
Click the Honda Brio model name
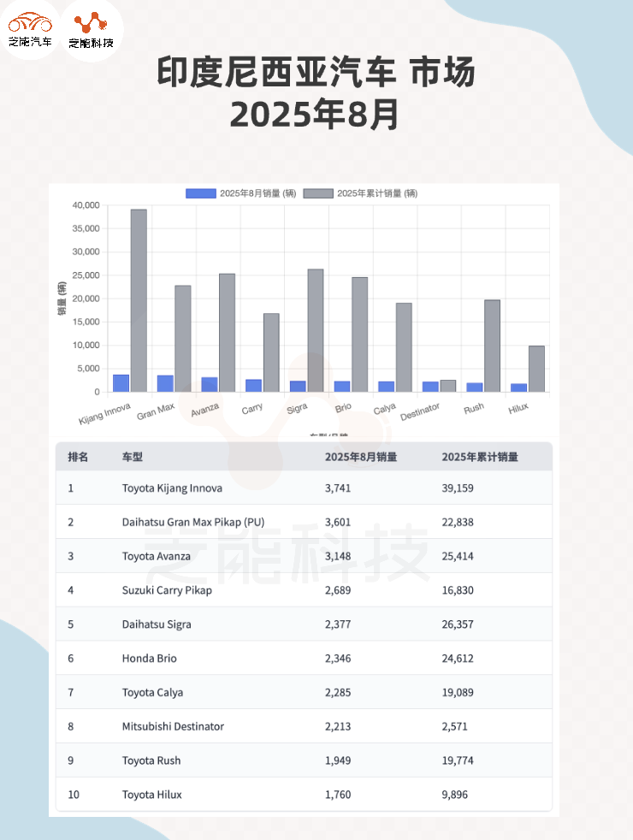pos(149,658)
